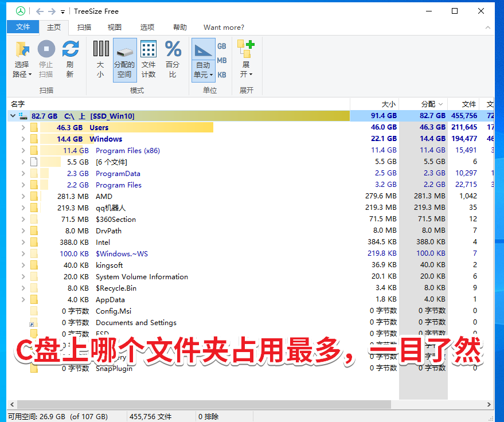Open the 帮助 (Help) tab
Viewport: 504px width, 422px height.
pos(180,28)
